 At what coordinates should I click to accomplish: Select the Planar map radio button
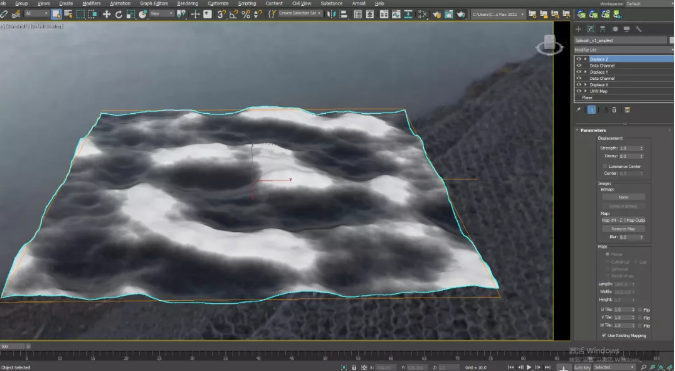pos(607,254)
